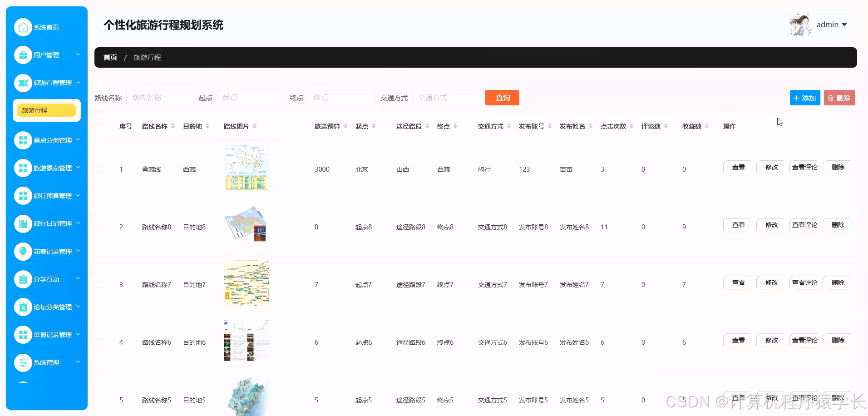Select the checkbox on 路线名称8 row
The height and width of the screenshot is (416, 868).
point(100,227)
